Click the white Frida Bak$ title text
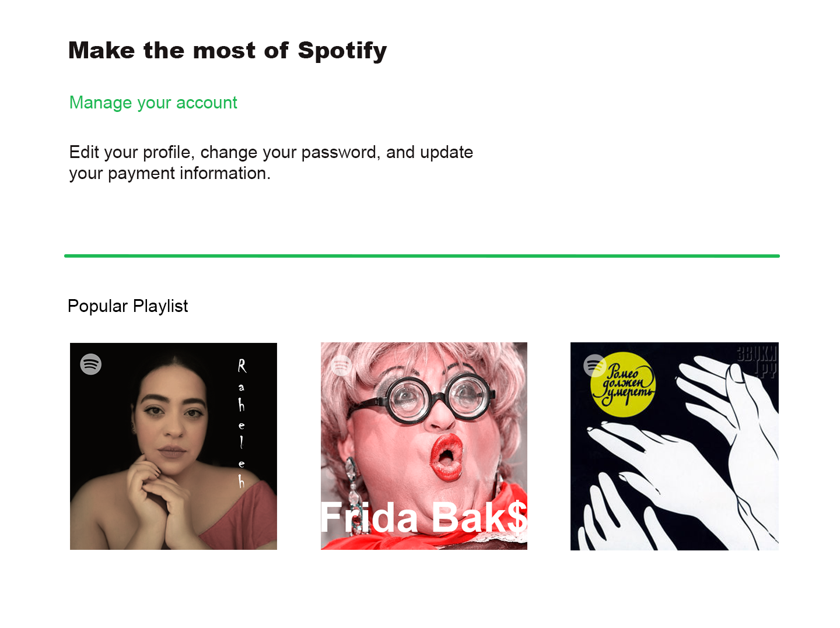This screenshot has width=840, height=628. pos(424,518)
